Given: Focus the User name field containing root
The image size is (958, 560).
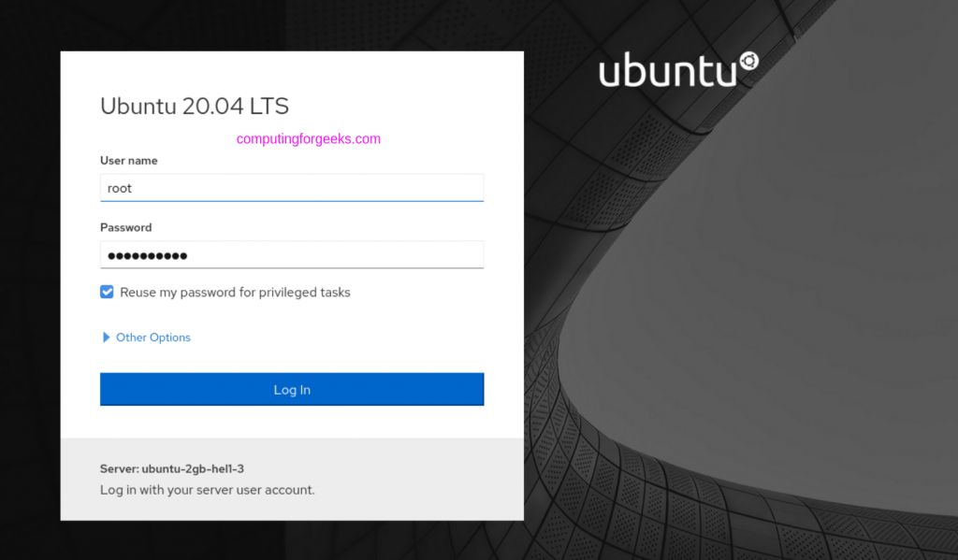Looking at the screenshot, I should (x=291, y=187).
